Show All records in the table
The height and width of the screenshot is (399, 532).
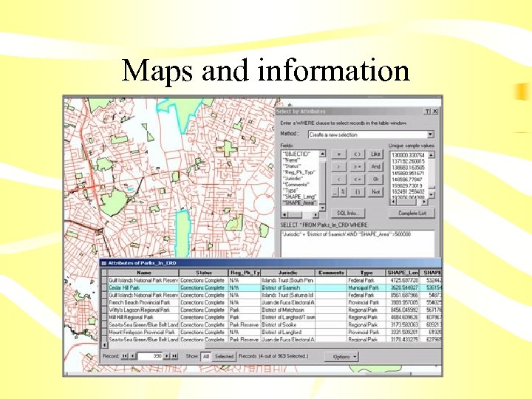click(205, 356)
